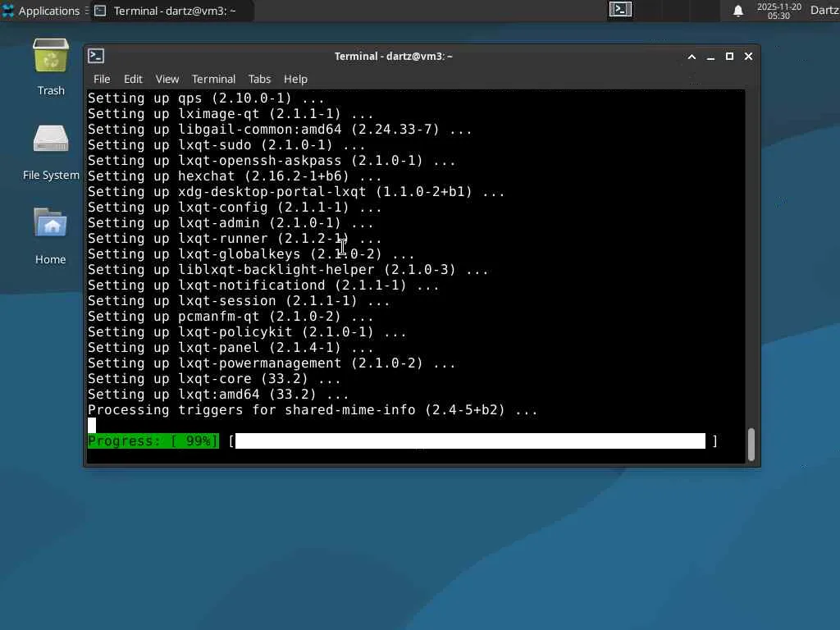
Task: Open the Applications menu in the panel
Action: 42,11
